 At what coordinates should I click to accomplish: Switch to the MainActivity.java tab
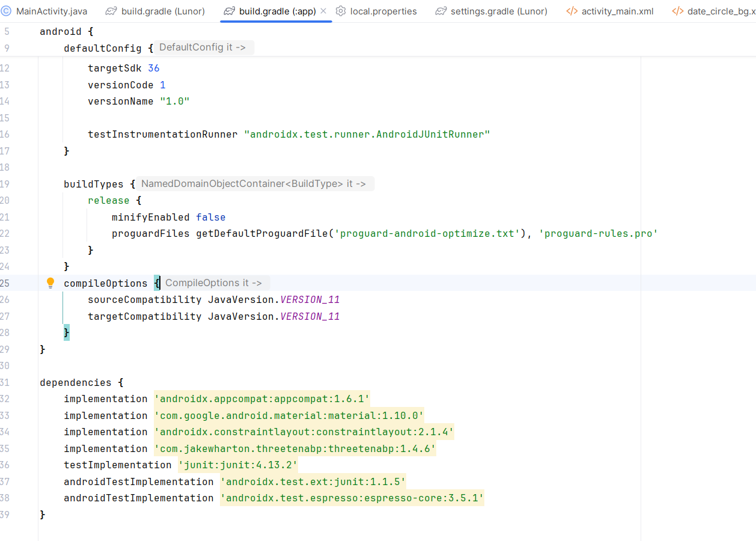[52, 11]
